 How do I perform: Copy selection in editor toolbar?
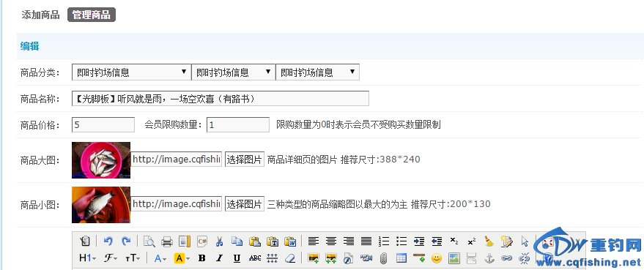click(x=237, y=241)
